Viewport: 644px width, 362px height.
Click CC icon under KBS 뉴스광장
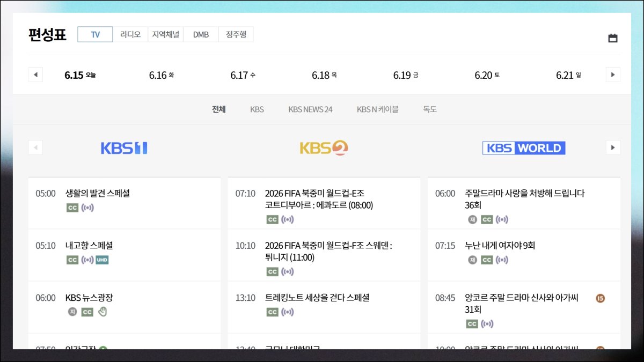coord(87,312)
